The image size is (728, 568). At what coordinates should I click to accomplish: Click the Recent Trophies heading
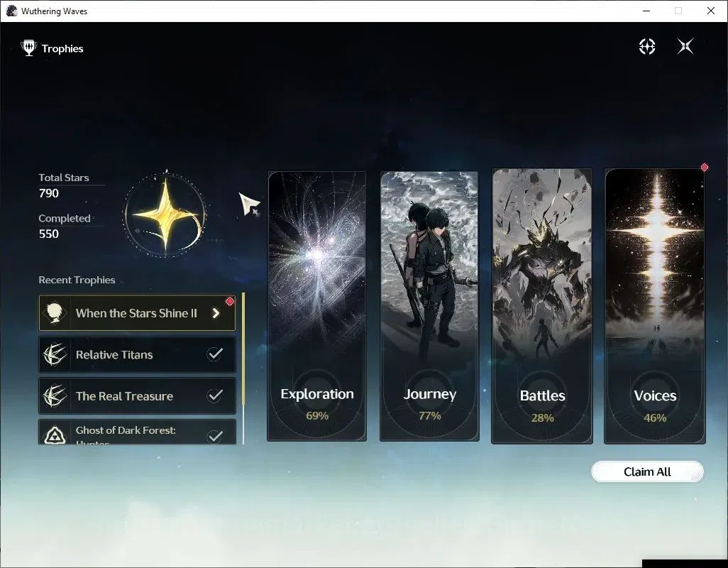(x=77, y=280)
